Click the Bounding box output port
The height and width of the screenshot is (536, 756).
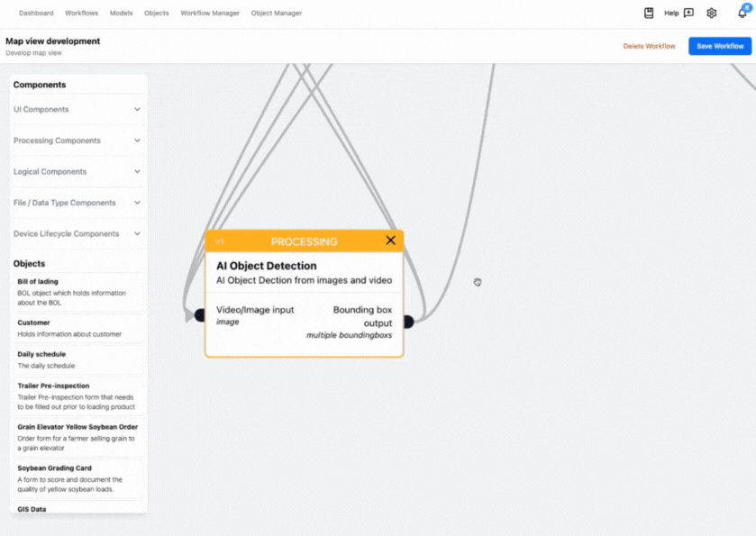[407, 321]
